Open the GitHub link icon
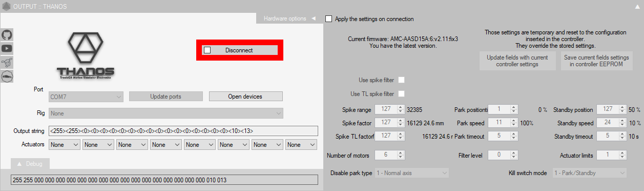The height and width of the screenshot is (191, 644). coord(7,35)
